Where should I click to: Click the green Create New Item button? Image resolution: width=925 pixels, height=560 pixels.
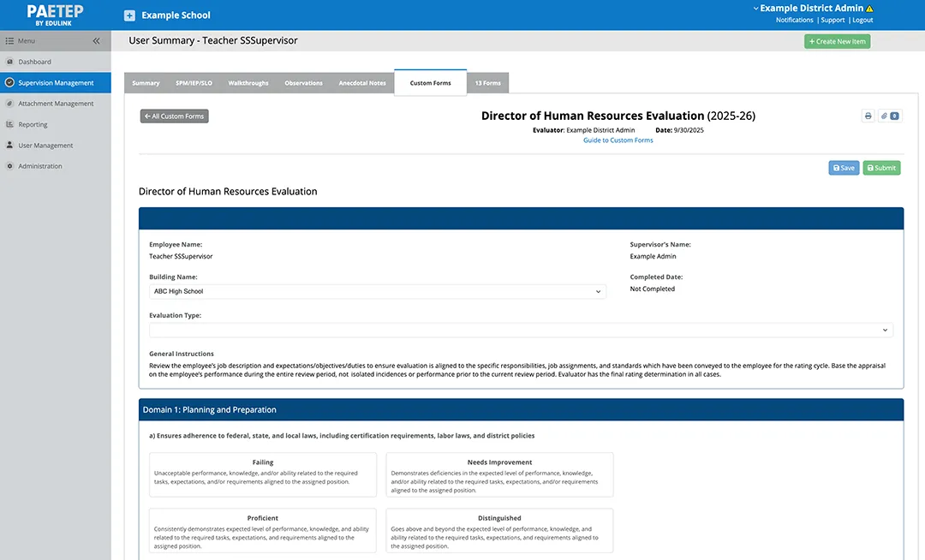click(x=837, y=41)
